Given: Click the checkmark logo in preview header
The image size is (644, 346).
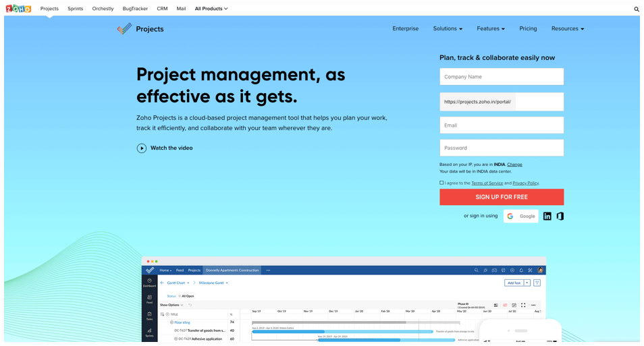Looking at the screenshot, I should (x=150, y=270).
